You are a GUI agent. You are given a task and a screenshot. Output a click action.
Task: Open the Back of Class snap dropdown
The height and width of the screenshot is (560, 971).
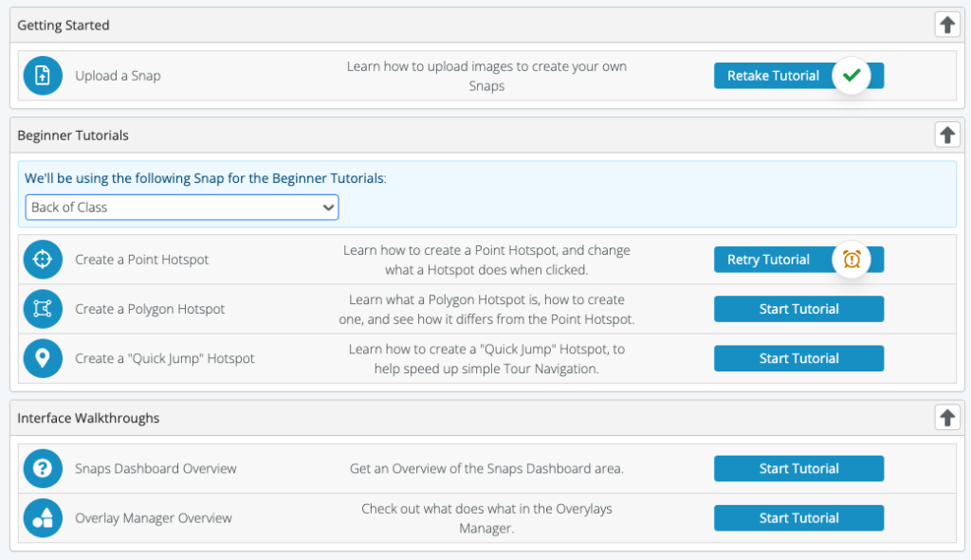point(182,208)
